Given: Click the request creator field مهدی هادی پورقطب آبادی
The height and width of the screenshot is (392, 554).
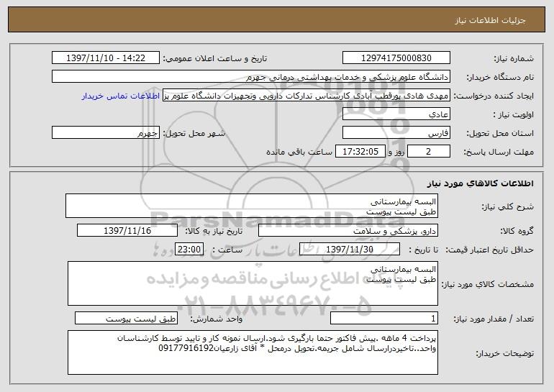Looking at the screenshot, I should [306, 96].
